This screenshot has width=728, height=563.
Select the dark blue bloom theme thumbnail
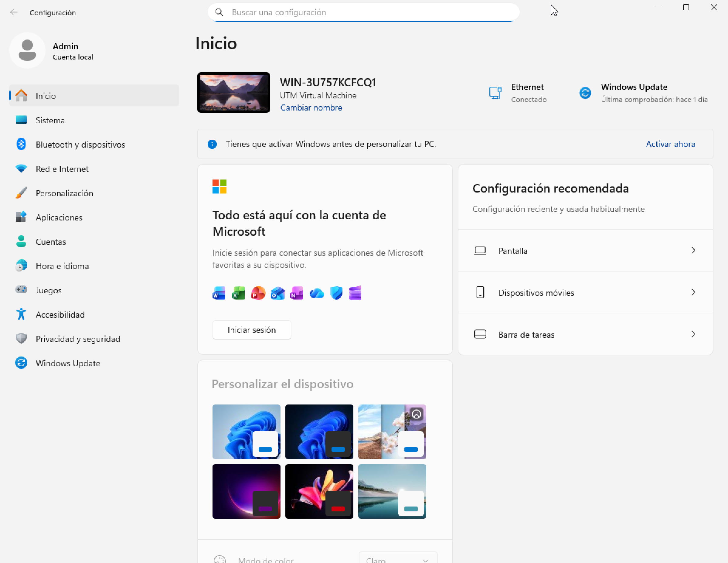point(319,432)
